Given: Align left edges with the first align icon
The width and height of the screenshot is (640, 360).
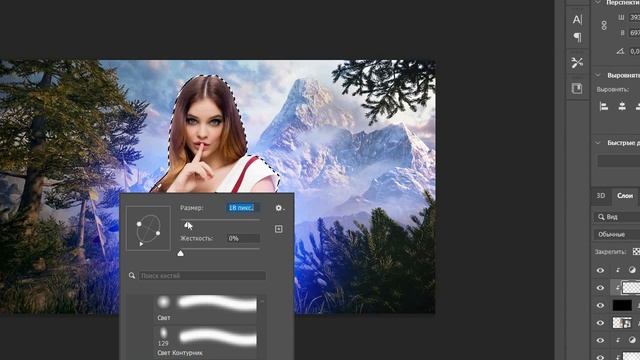Looking at the screenshot, I should 604,107.
